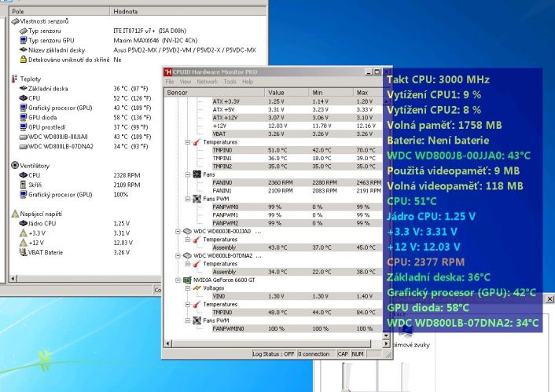Collapse the motherboard Temperatures node in HWMonitor

pyautogui.click(x=188, y=142)
